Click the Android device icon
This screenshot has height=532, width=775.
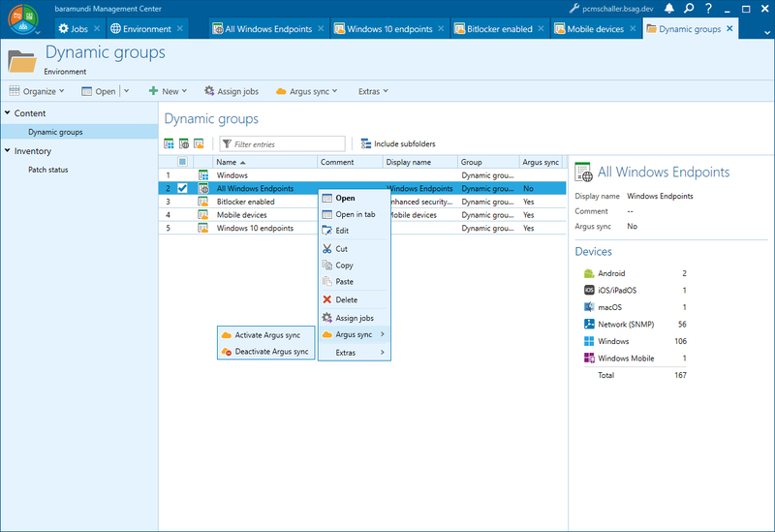pyautogui.click(x=589, y=273)
